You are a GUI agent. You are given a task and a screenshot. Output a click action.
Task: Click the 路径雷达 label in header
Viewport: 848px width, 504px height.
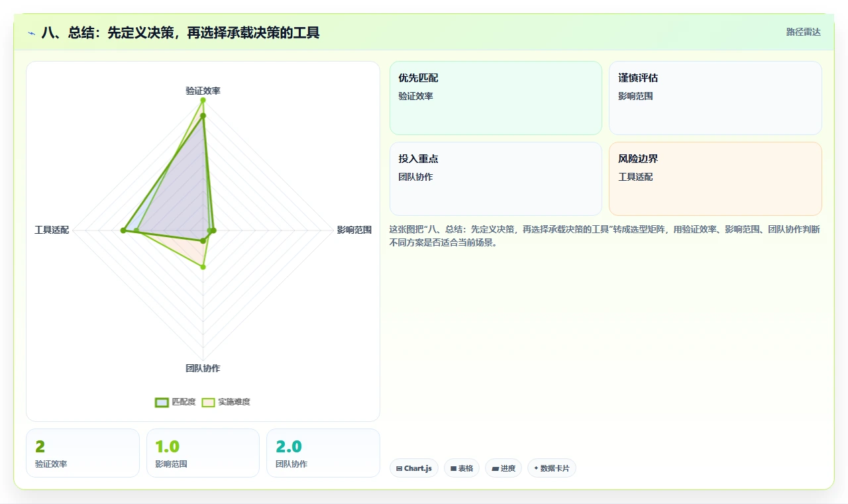pos(803,32)
